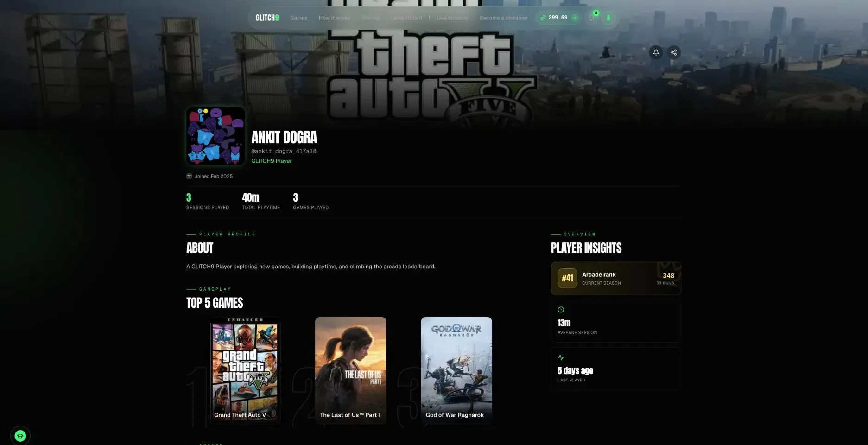
Task: Open the Leaderboard page
Action: point(406,18)
